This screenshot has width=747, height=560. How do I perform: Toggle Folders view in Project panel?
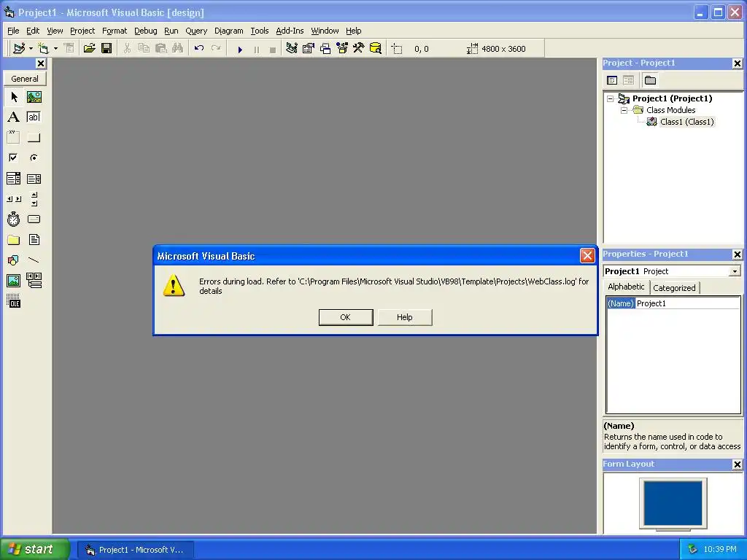coord(650,80)
